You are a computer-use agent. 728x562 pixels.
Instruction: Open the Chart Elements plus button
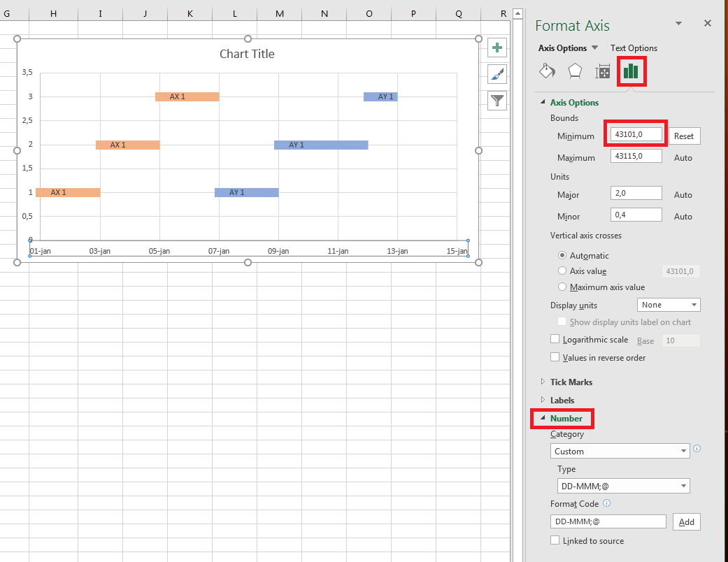[497, 47]
